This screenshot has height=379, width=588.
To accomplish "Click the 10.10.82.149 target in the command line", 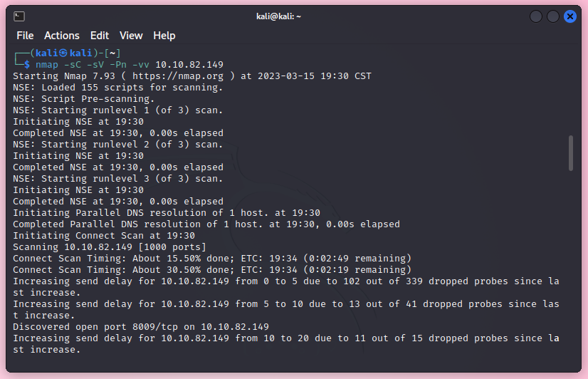I will coord(189,65).
